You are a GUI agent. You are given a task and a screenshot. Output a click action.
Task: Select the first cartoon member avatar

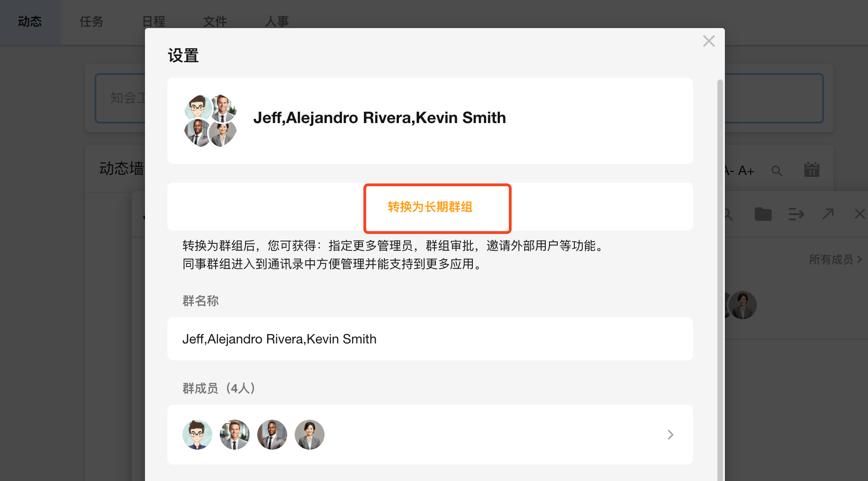coord(197,435)
